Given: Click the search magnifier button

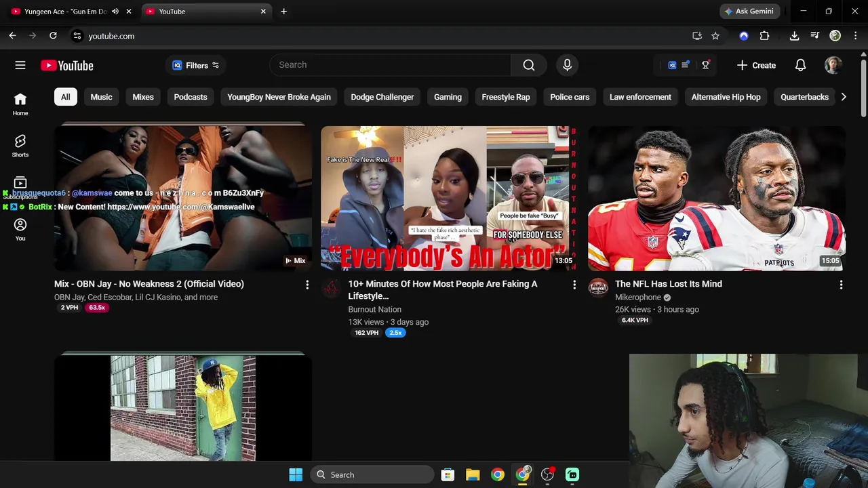Looking at the screenshot, I should [529, 65].
